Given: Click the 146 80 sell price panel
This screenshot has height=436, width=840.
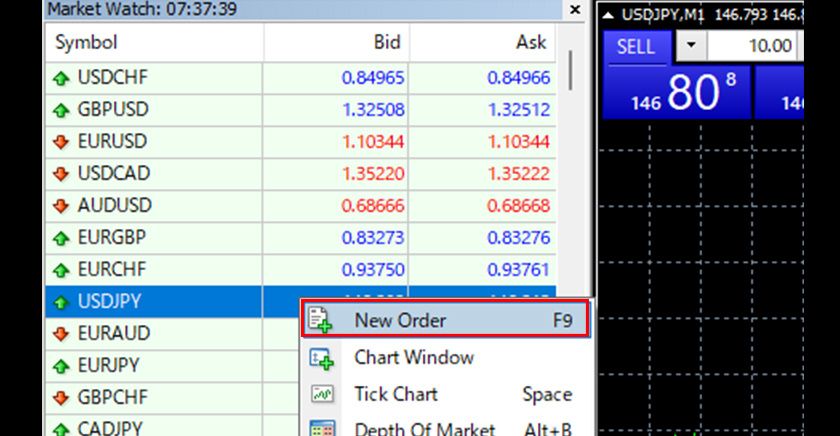Looking at the screenshot, I should (x=675, y=94).
